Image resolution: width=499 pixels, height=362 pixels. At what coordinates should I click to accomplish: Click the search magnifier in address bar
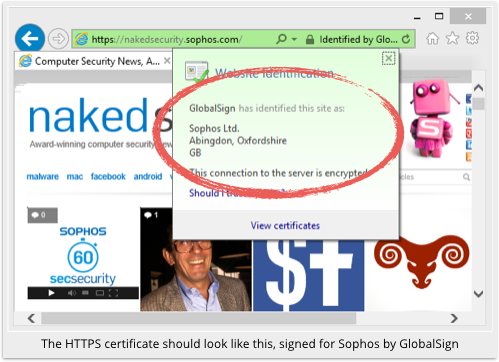(x=281, y=39)
